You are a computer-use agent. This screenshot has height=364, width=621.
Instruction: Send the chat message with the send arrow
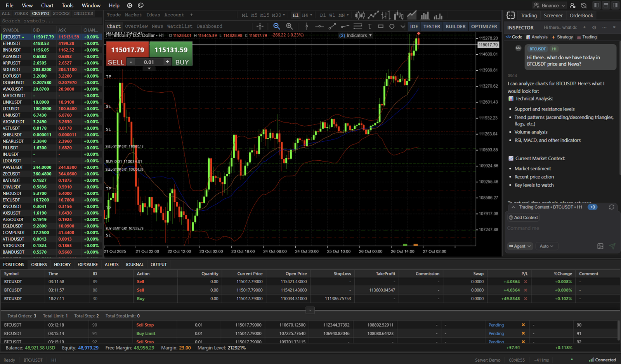point(612,246)
